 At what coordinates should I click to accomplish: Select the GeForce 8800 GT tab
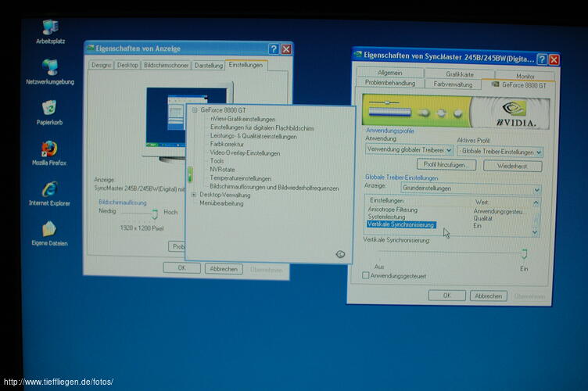tap(518, 85)
